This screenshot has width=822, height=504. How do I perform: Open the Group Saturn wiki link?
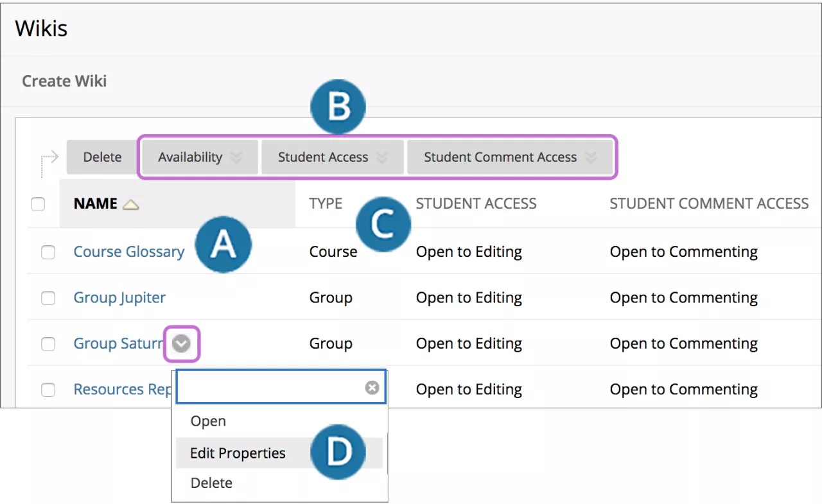[118, 344]
